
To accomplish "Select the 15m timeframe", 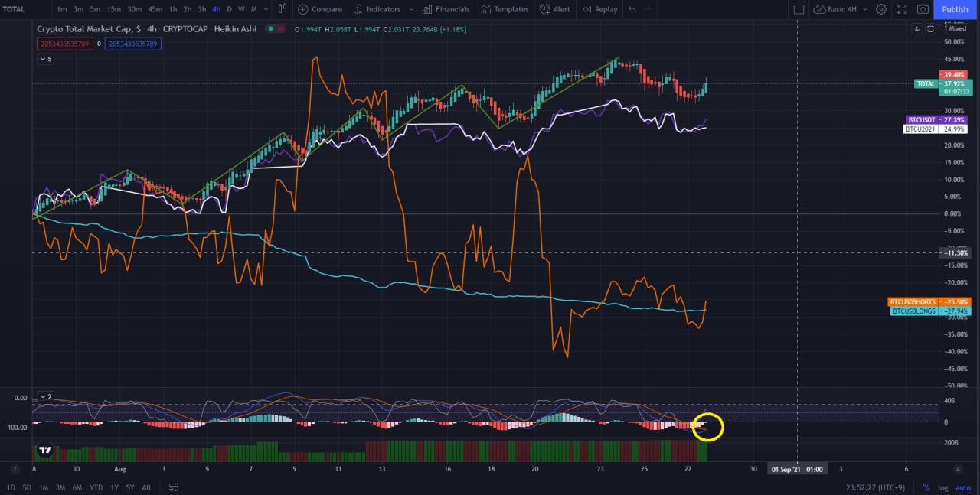I will pyautogui.click(x=113, y=9).
